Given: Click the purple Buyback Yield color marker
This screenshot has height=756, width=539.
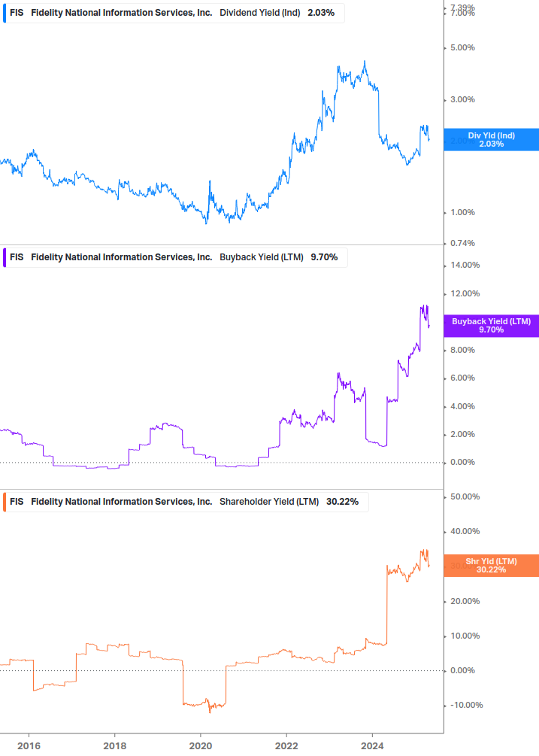Looking at the screenshot, I should pyautogui.click(x=5, y=257).
